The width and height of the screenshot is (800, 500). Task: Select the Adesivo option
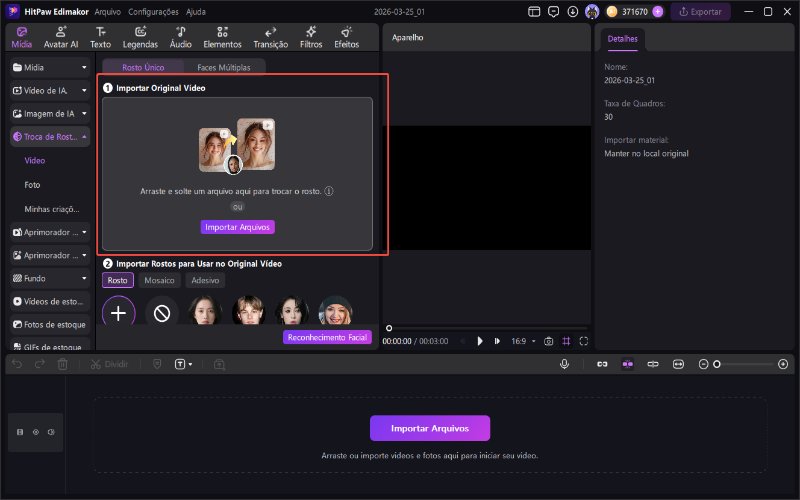coord(205,281)
